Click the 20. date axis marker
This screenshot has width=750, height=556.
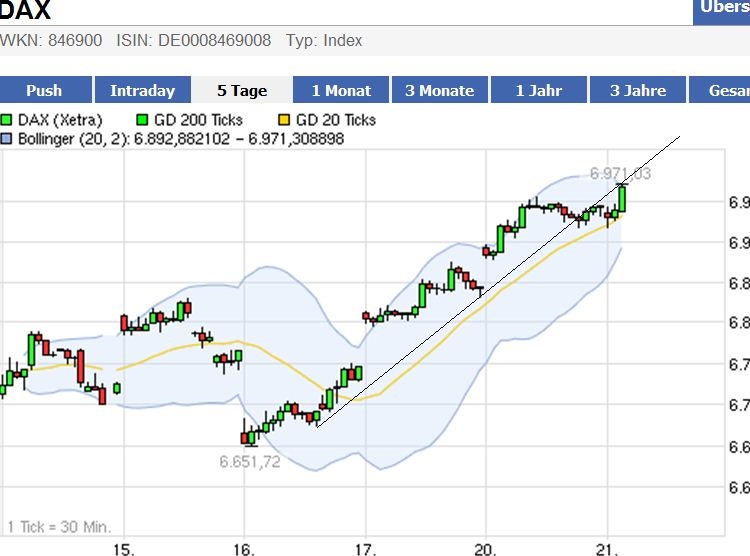point(485,548)
